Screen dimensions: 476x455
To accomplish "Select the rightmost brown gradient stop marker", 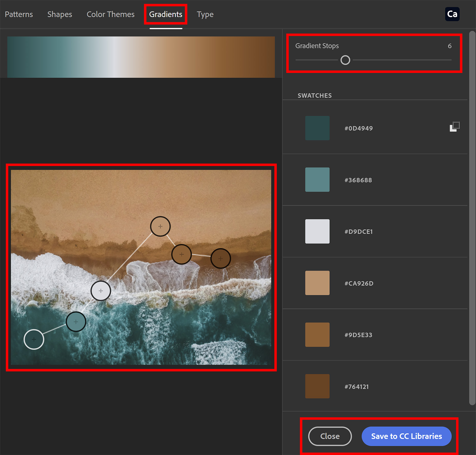I will (x=220, y=258).
